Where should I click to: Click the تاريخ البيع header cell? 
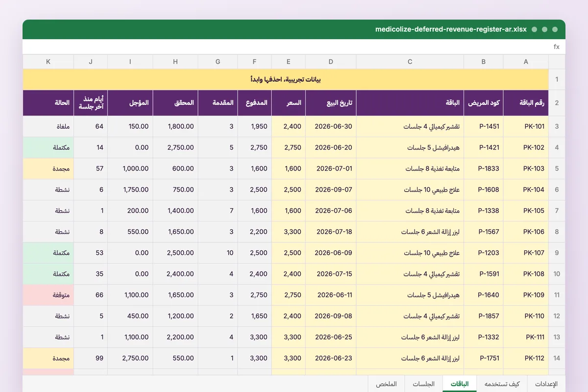click(331, 103)
